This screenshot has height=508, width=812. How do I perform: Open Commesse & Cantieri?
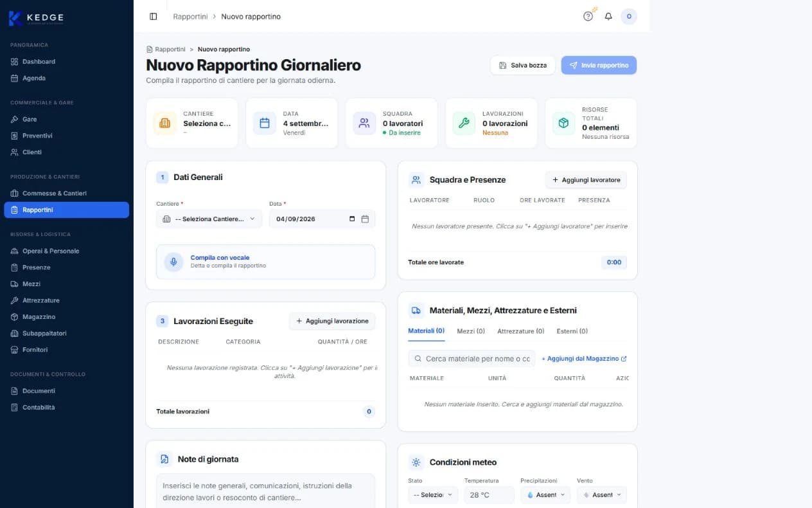(66, 193)
